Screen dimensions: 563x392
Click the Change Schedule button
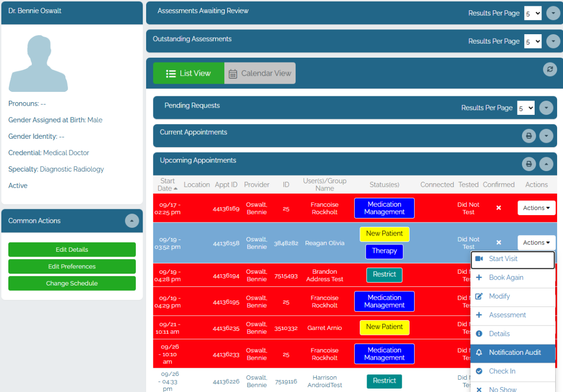72,283
